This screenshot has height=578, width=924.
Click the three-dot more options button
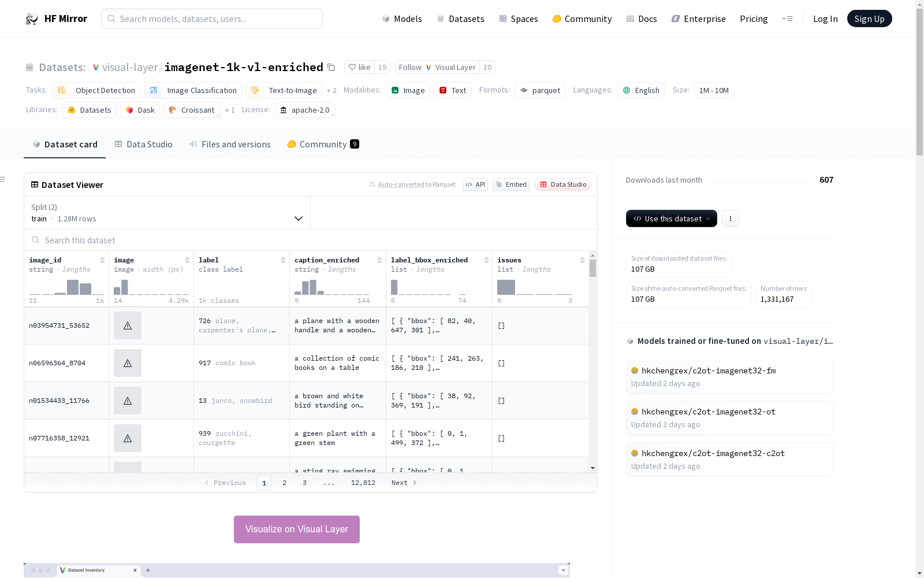pos(731,218)
